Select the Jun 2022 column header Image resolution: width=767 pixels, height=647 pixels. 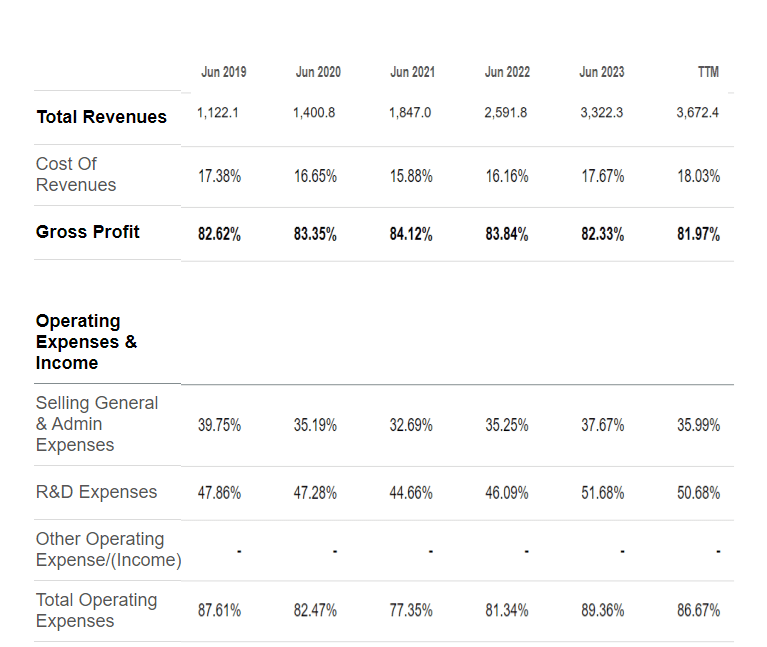[x=507, y=72]
